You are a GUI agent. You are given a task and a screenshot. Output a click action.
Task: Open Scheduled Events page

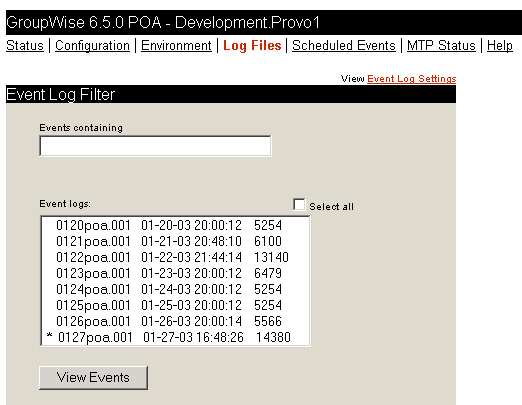point(344,45)
